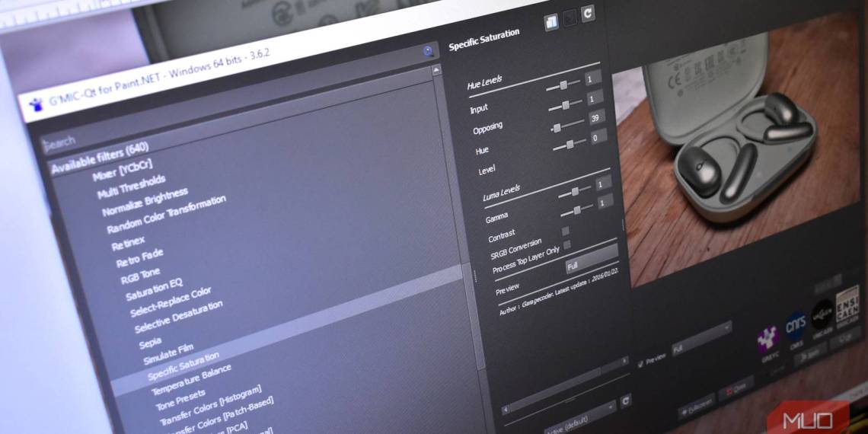Click the horizontal scrollbar right arrow
868x434 pixels.
[x=625, y=360]
